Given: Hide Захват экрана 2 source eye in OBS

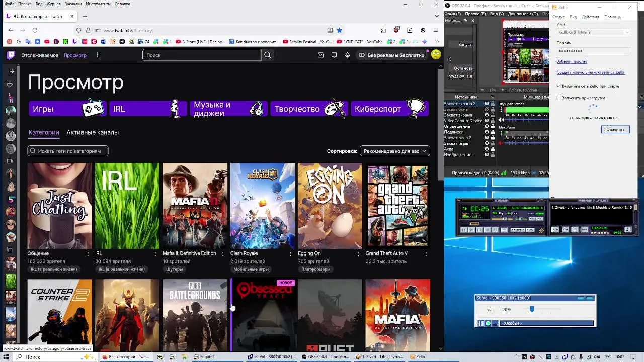Looking at the screenshot, I should click(x=487, y=104).
